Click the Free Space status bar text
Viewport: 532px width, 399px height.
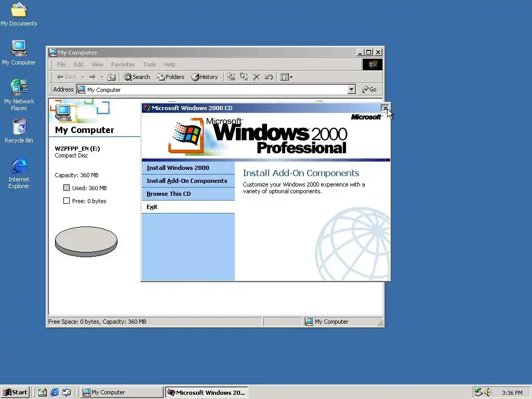tap(97, 322)
